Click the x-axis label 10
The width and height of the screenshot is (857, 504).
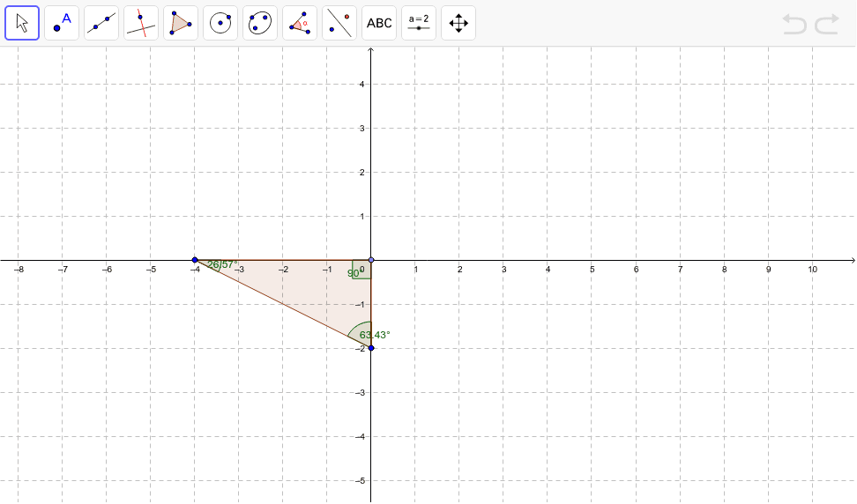pos(813,270)
